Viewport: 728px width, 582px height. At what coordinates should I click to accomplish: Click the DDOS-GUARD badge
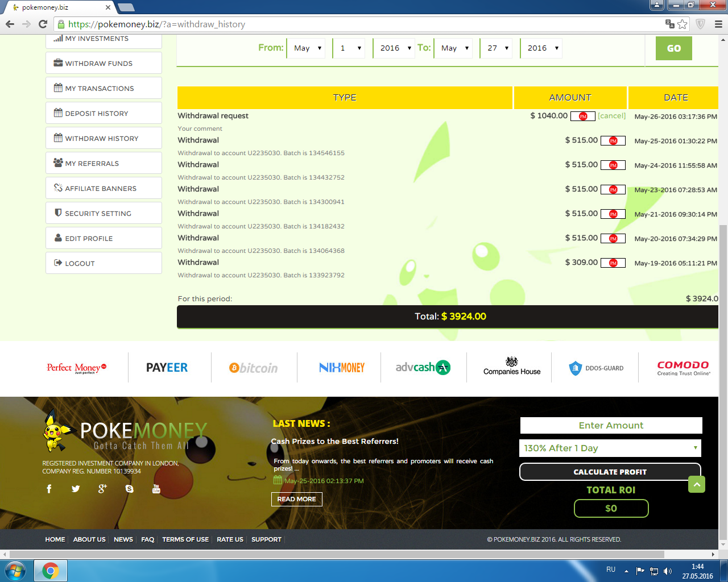click(596, 368)
